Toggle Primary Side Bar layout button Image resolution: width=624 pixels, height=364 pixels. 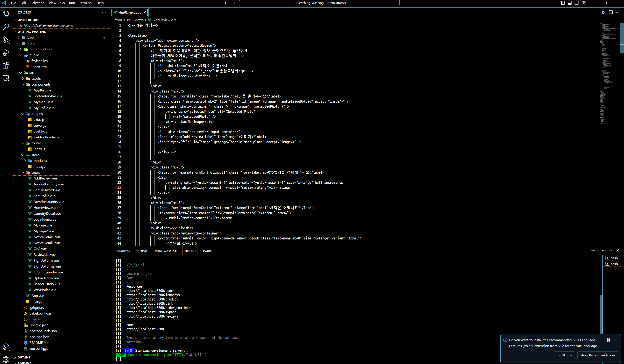coord(563,3)
